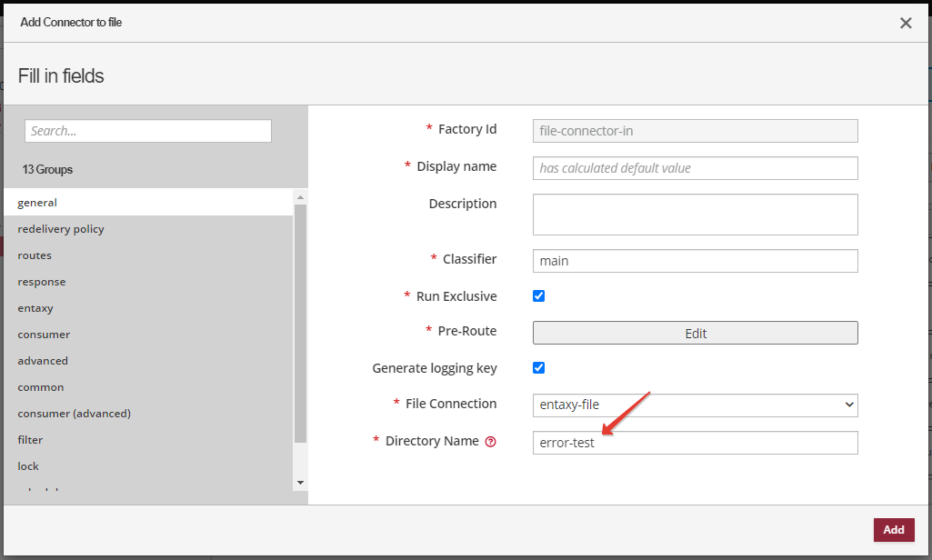932x560 pixels.
Task: Click the Directory Name help icon
Action: coord(491,442)
